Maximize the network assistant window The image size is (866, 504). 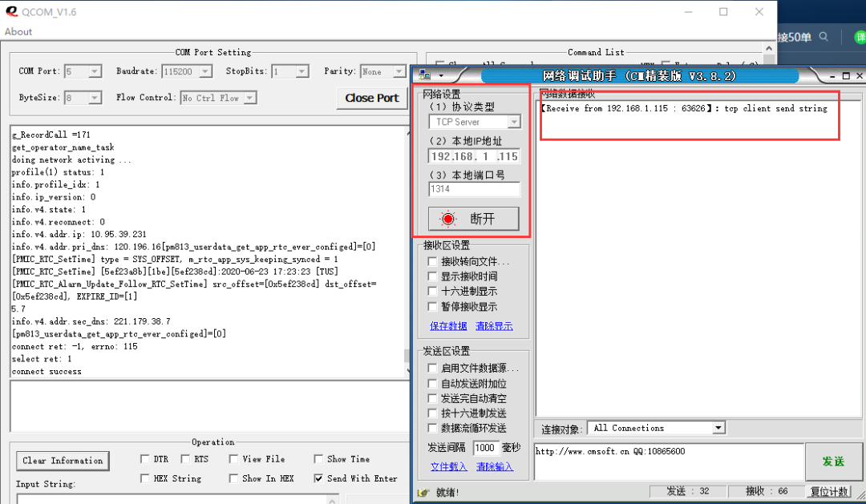(846, 75)
